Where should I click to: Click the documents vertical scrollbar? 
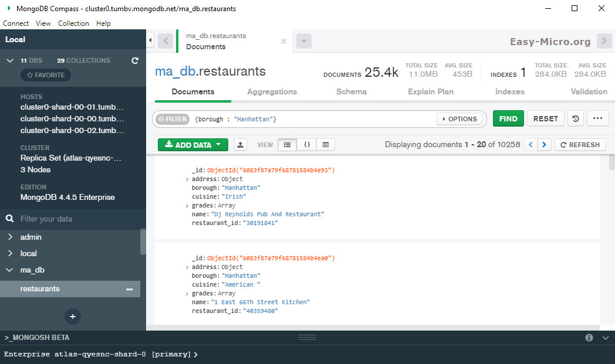point(611,162)
